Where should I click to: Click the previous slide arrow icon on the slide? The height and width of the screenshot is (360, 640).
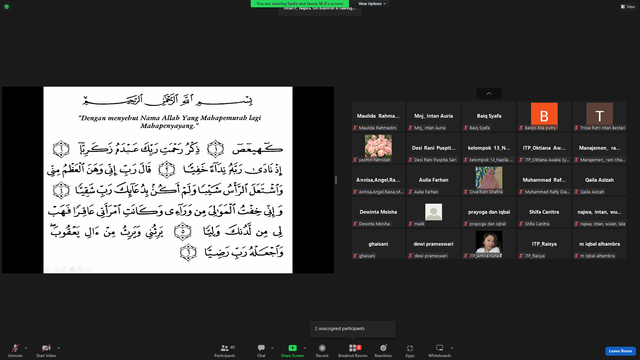pyautogui.click(x=48, y=269)
